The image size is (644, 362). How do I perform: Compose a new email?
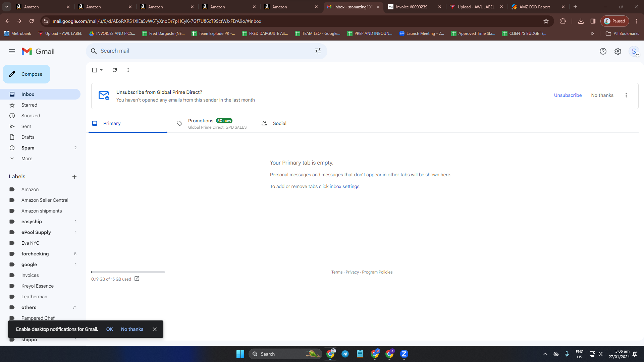26,74
